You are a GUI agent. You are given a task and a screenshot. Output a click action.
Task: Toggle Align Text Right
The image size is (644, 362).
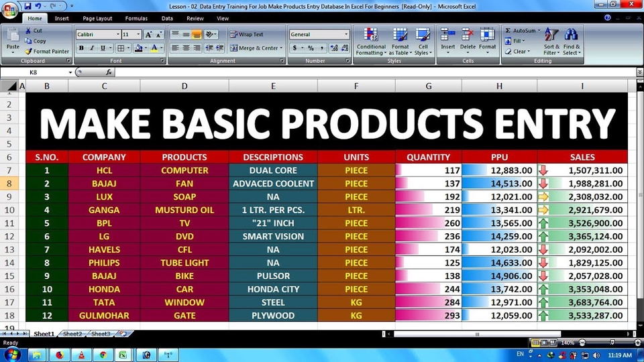[197, 48]
